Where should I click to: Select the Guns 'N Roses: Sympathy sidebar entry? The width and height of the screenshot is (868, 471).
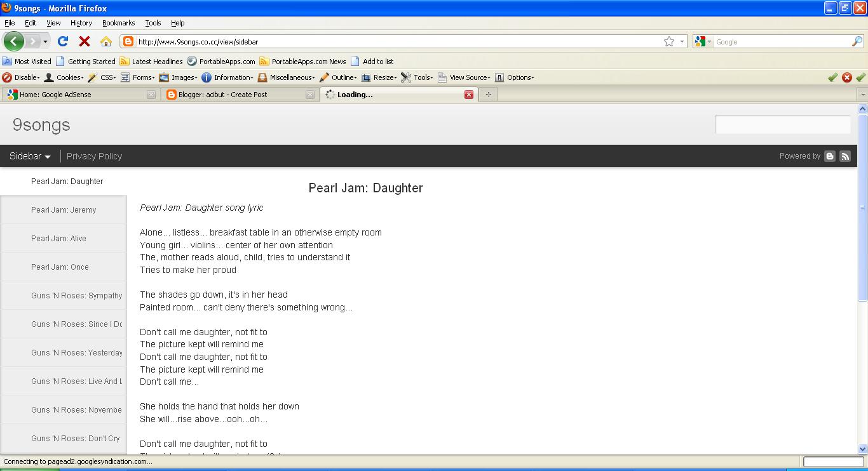(64, 296)
